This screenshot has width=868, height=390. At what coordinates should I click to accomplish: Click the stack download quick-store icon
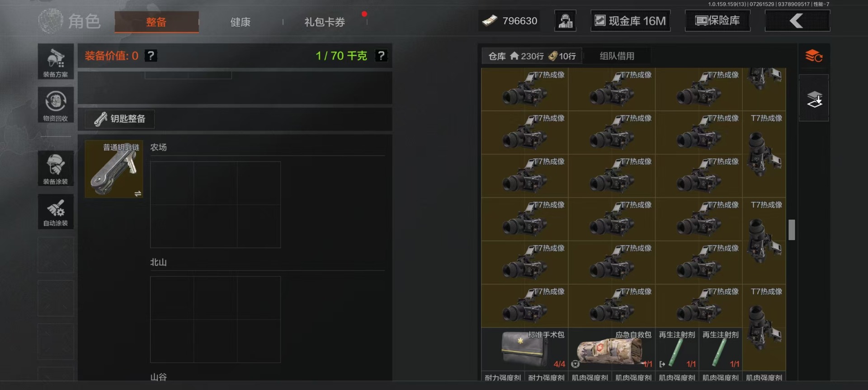(814, 99)
